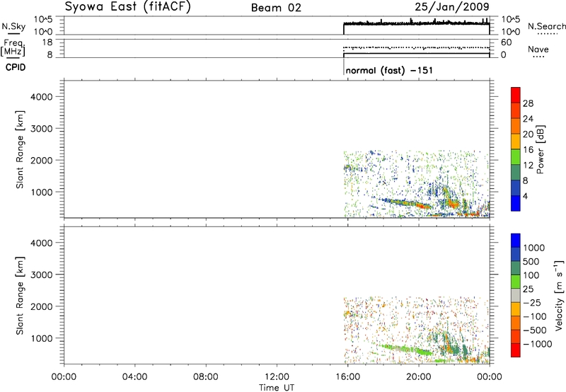Click the "08:00" time axis tick label
The height and width of the screenshot is (392, 566).
205,377
